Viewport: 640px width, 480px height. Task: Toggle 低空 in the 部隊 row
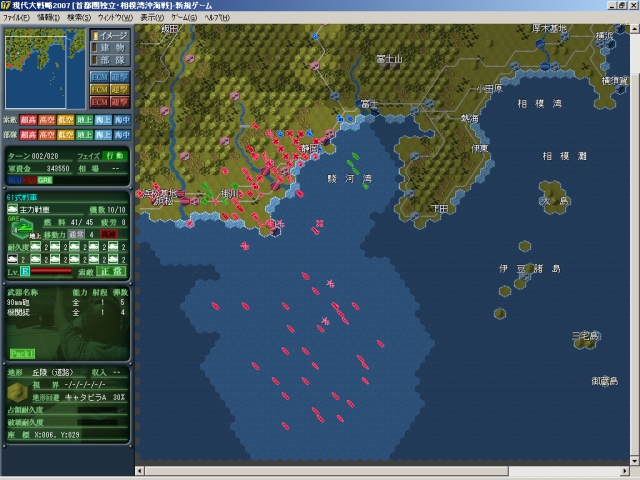tap(66, 135)
